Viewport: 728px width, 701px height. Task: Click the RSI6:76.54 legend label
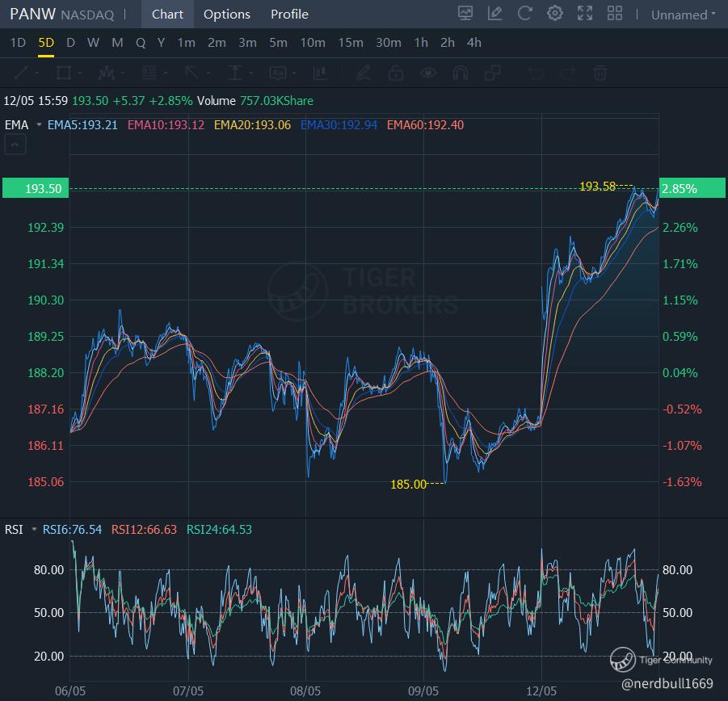[x=72, y=529]
